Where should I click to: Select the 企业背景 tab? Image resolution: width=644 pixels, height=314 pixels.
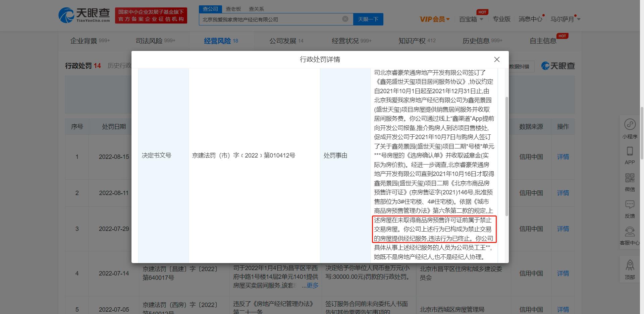click(x=90, y=41)
